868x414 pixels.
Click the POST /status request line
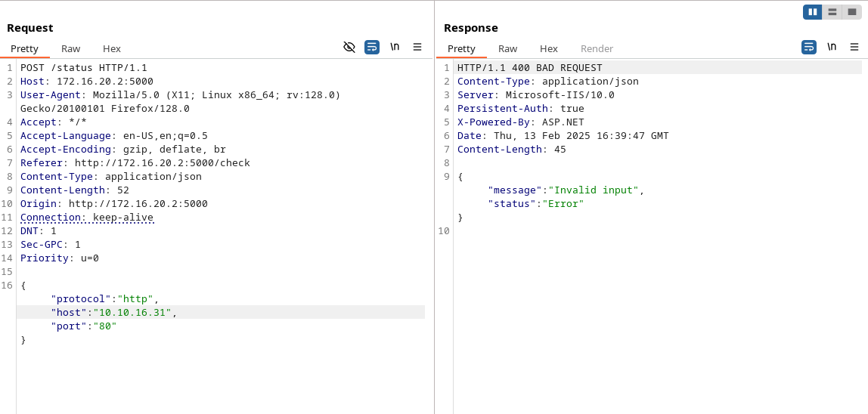point(83,68)
